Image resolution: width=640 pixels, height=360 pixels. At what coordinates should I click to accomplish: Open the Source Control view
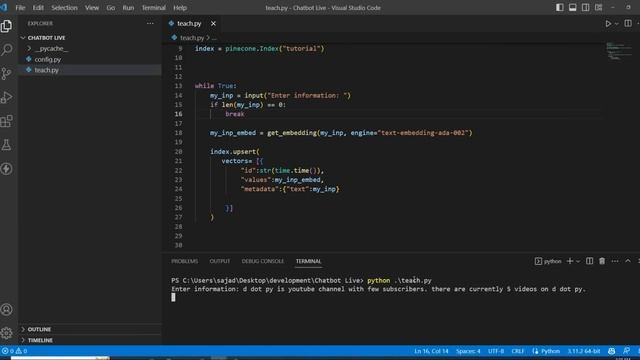pyautogui.click(x=7, y=73)
